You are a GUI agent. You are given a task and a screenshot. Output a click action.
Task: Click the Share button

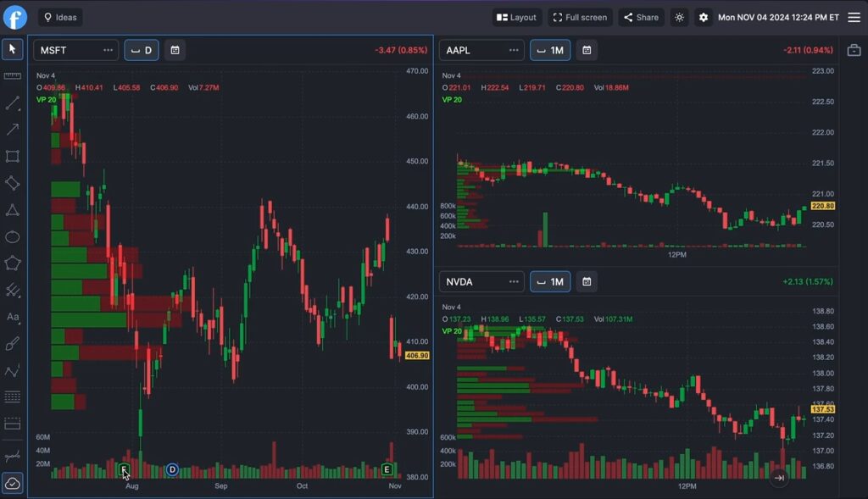pyautogui.click(x=642, y=17)
